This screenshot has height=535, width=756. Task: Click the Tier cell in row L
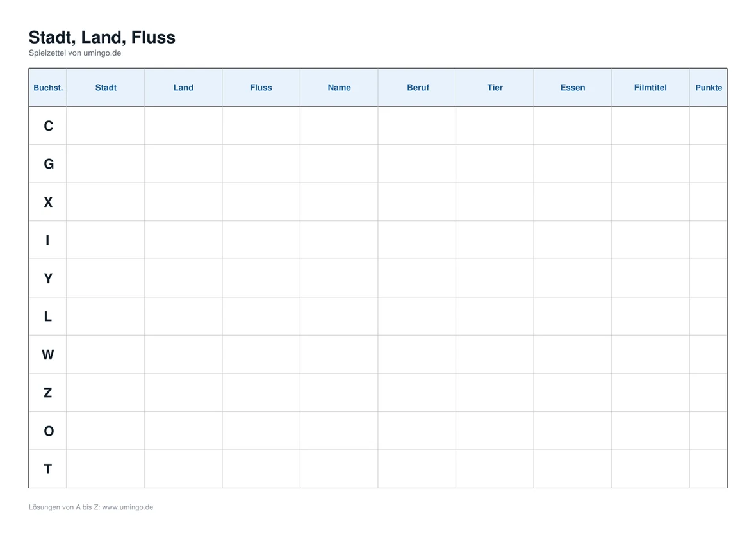tap(495, 316)
